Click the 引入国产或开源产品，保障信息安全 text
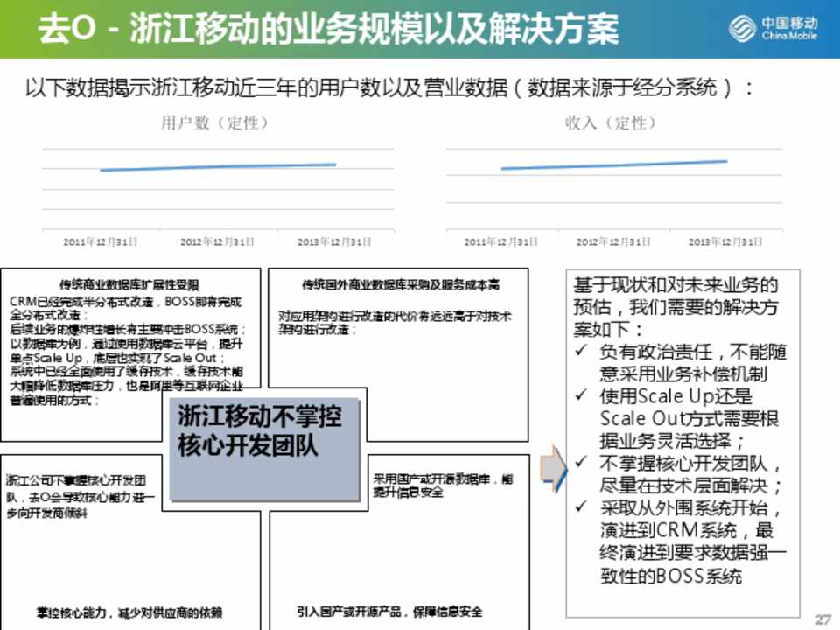The image size is (840, 630). click(389, 612)
